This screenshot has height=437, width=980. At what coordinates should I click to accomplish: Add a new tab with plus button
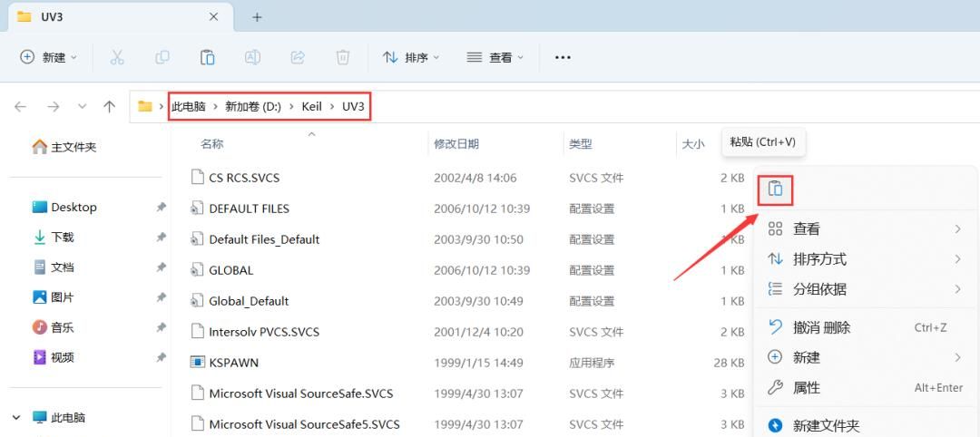tap(257, 17)
